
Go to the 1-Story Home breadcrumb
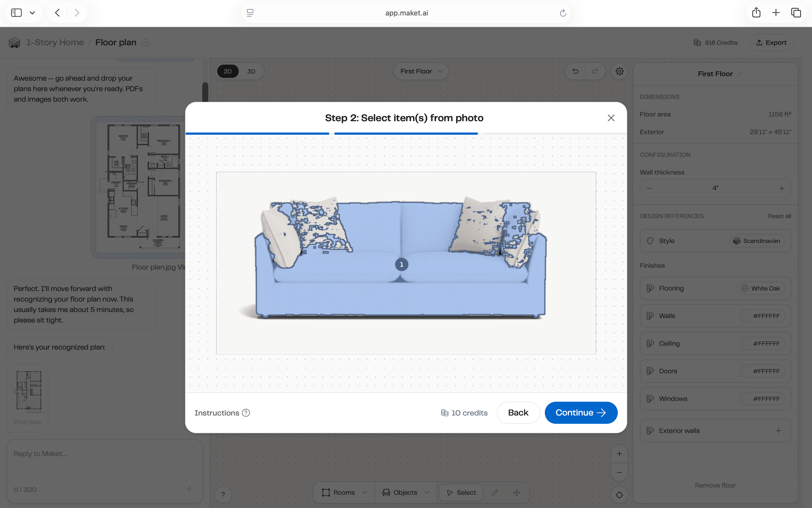(x=55, y=42)
